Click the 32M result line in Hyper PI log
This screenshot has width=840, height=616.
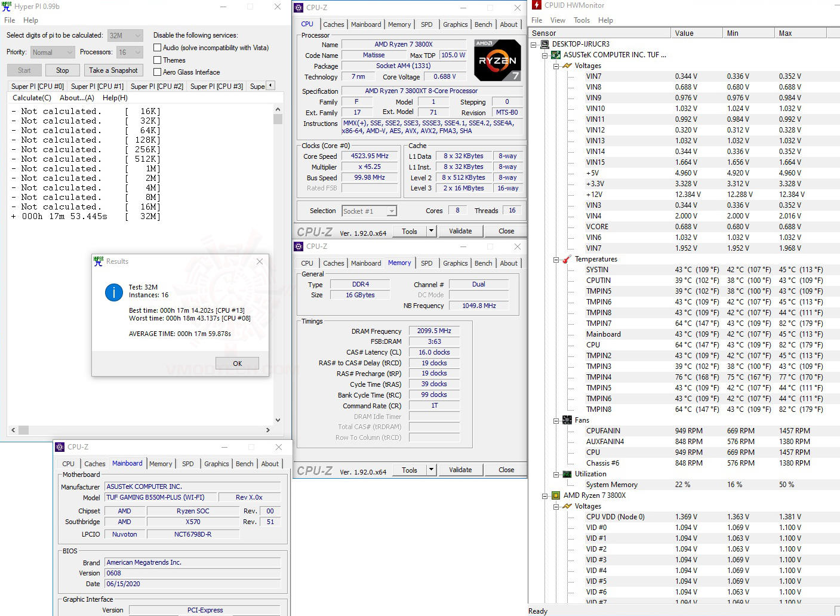coord(87,217)
